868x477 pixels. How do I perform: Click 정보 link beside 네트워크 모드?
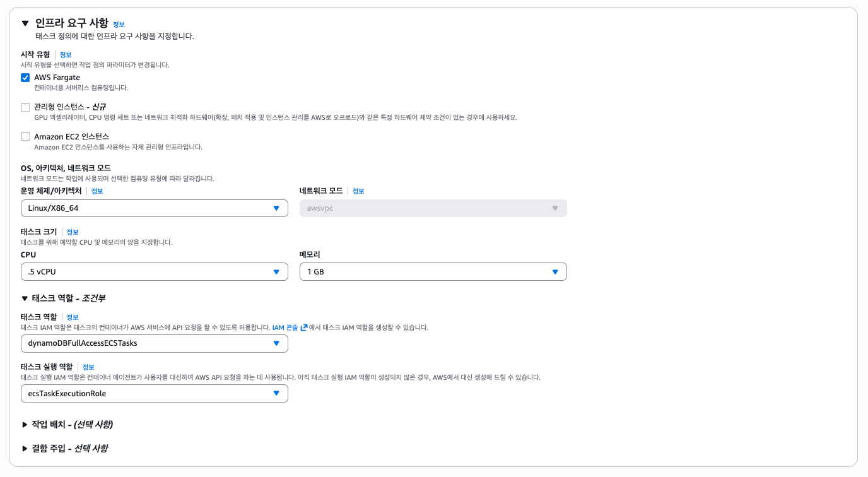coord(358,191)
